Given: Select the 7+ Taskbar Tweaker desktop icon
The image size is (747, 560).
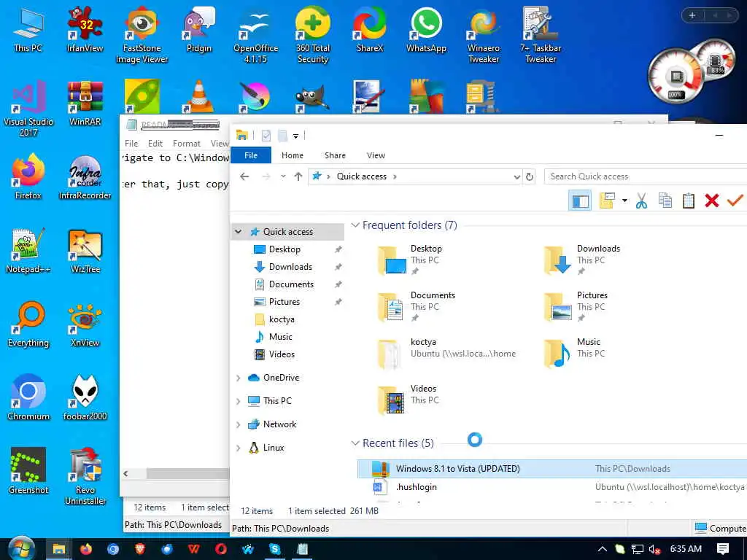Looking at the screenshot, I should (x=541, y=35).
